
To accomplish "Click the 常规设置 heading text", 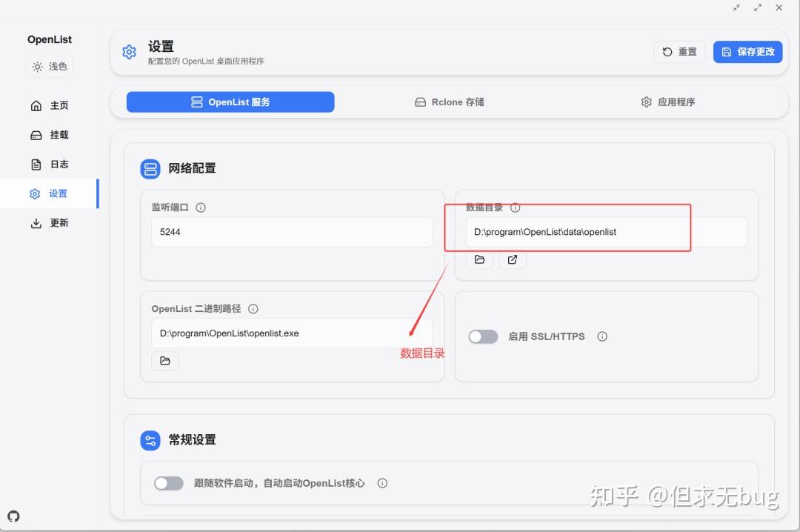I will coord(193,440).
